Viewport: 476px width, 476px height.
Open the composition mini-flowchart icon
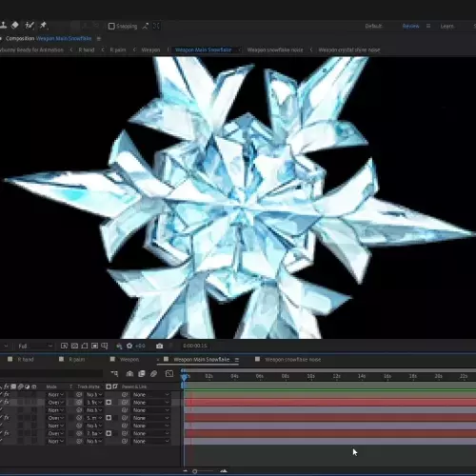click(x=114, y=374)
